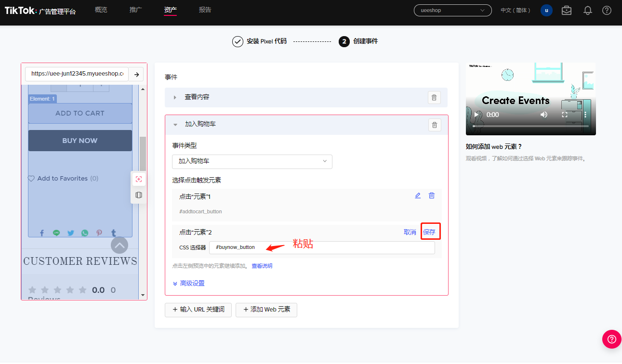Click the help question mark icon in header
This screenshot has height=364, width=622.
point(607,10)
